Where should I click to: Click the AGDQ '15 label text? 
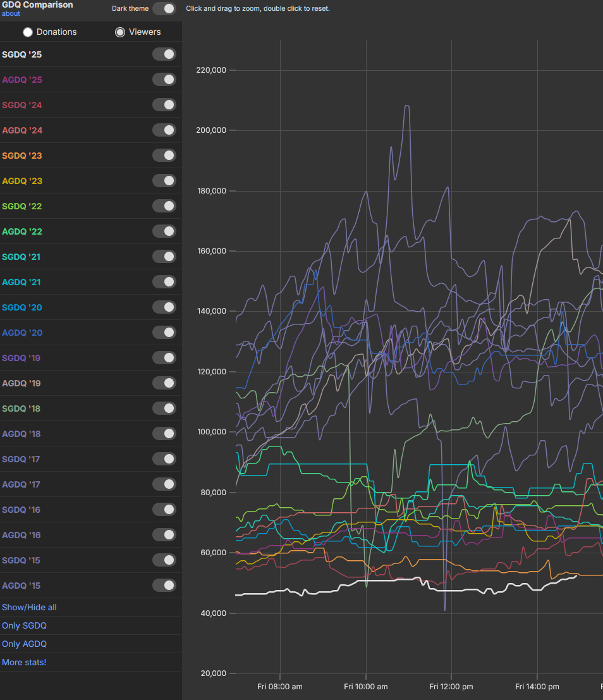point(21,586)
